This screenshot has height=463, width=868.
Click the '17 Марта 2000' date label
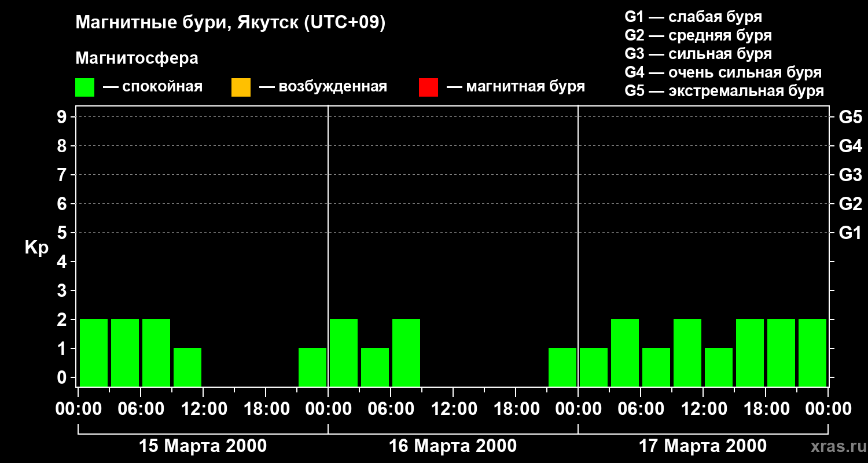[703, 446]
